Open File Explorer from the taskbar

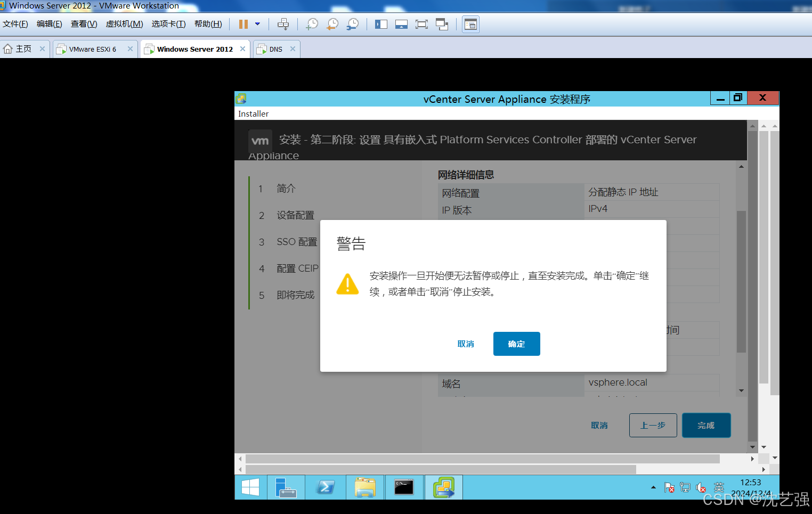[x=365, y=487]
